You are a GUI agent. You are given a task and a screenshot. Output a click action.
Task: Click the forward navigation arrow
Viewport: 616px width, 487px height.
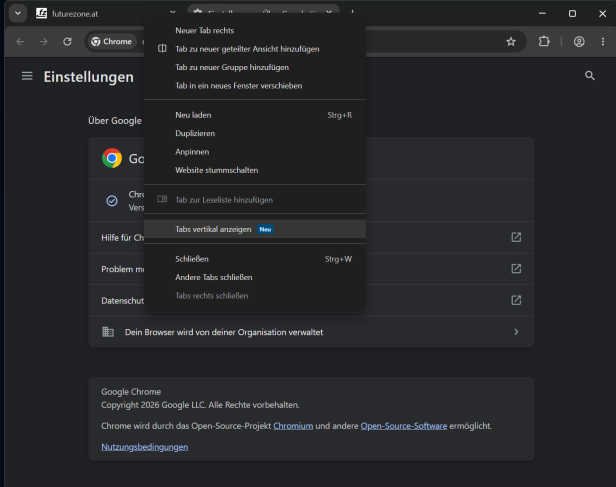click(44, 42)
